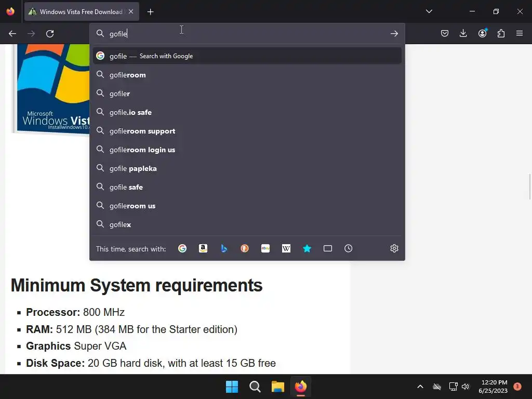Select the 'gofile papleka' suggestion

(247, 168)
